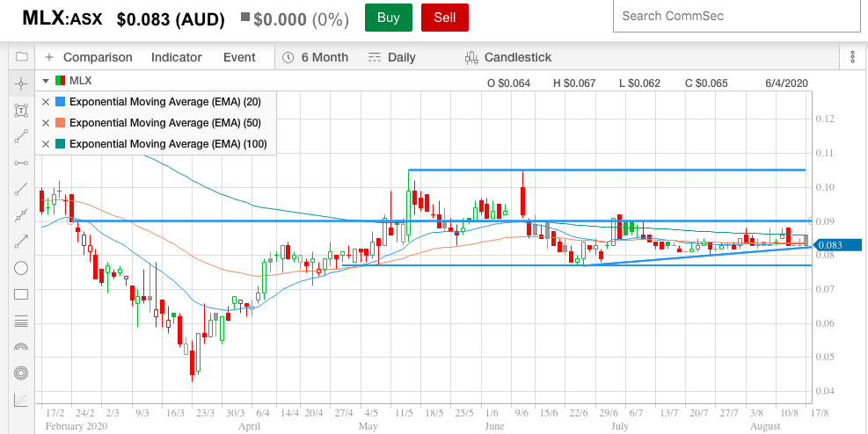The image size is (868, 434).
Task: Click the 0.083 current price tag
Action: click(838, 245)
